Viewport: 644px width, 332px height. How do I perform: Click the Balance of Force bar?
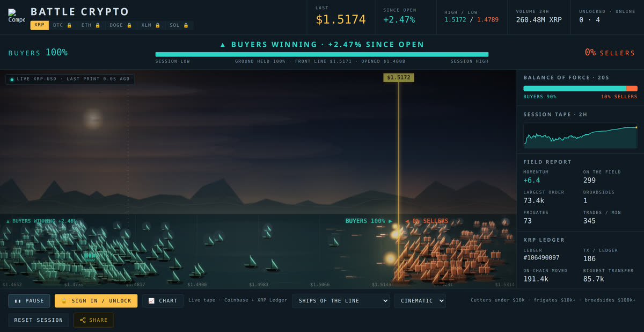click(580, 89)
